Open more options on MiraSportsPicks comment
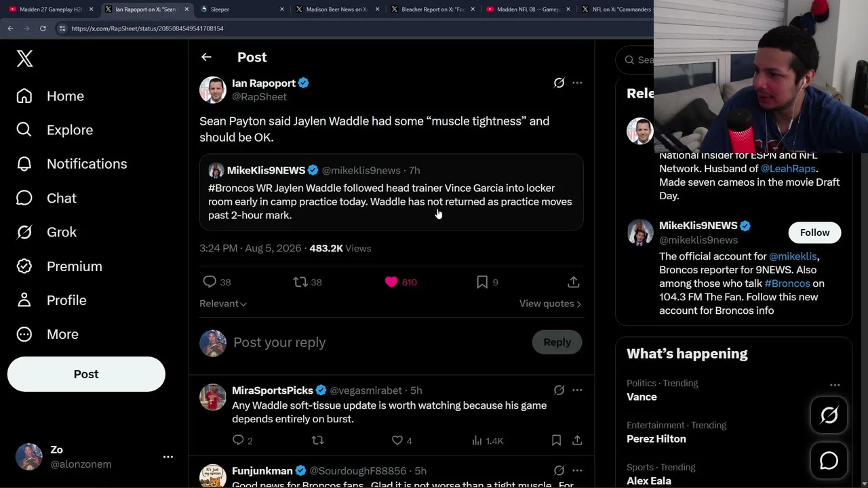The image size is (868, 488). (x=577, y=390)
